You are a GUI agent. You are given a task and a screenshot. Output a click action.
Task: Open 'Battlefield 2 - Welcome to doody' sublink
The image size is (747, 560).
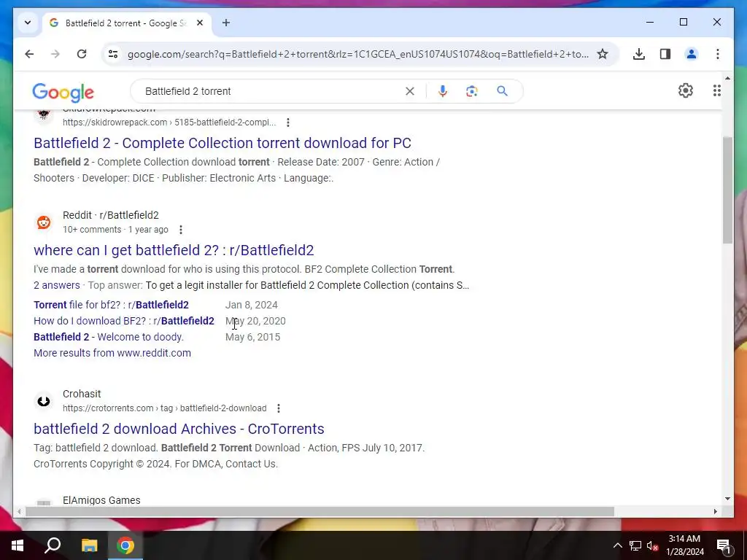tap(109, 337)
